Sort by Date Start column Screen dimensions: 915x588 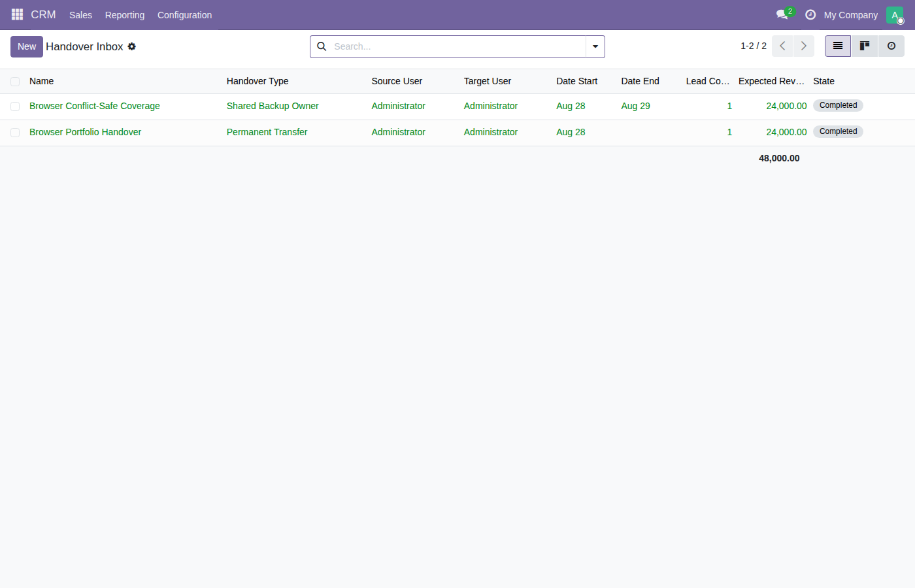tap(577, 81)
